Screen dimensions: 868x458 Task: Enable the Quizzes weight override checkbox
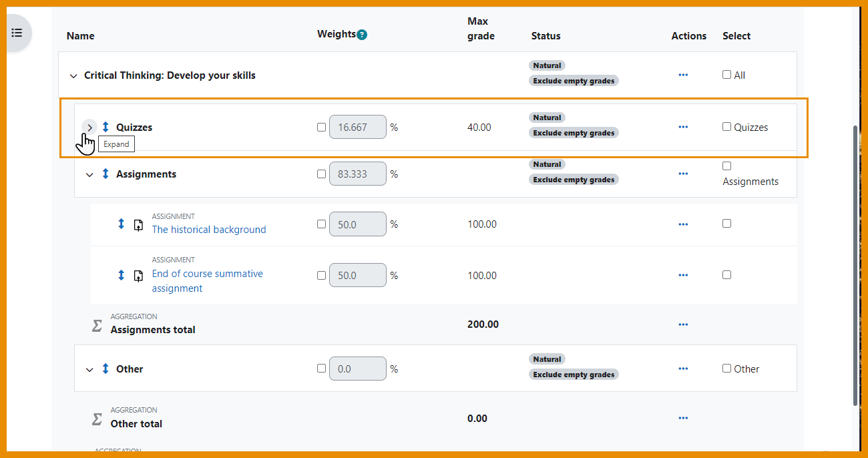tap(322, 127)
